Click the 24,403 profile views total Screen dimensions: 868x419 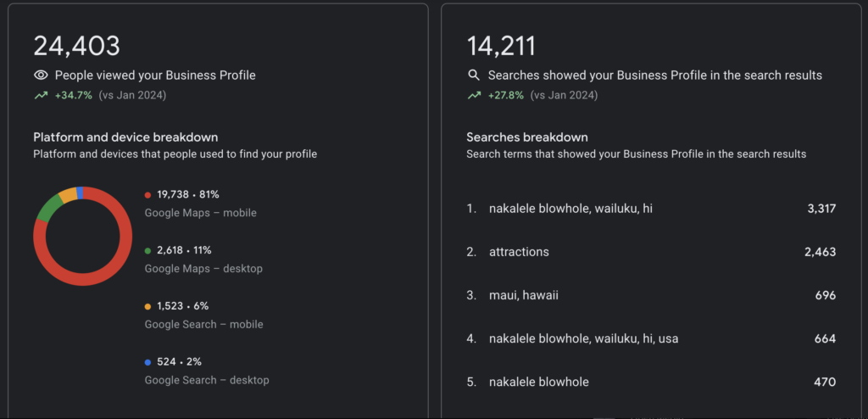(x=76, y=46)
